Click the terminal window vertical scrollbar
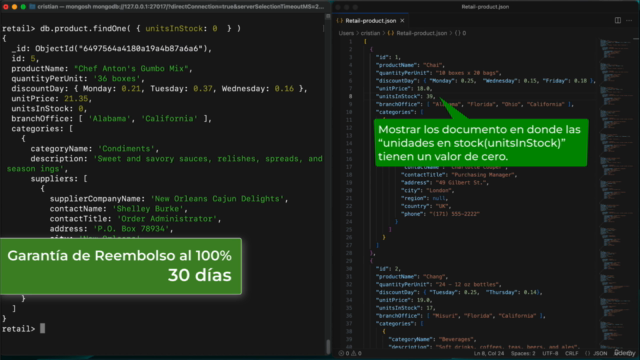Image resolution: width=640 pixels, height=360 pixels. tap(328, 347)
